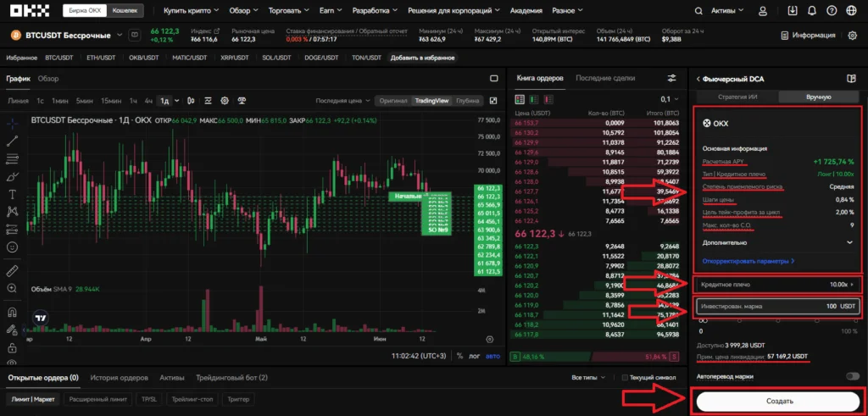Open the Последние сделки tab

coord(605,79)
